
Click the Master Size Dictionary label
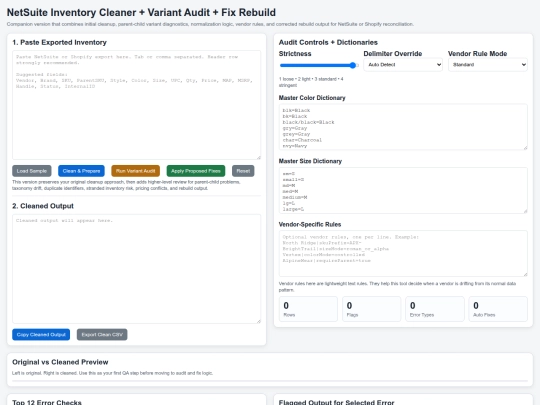310,161
